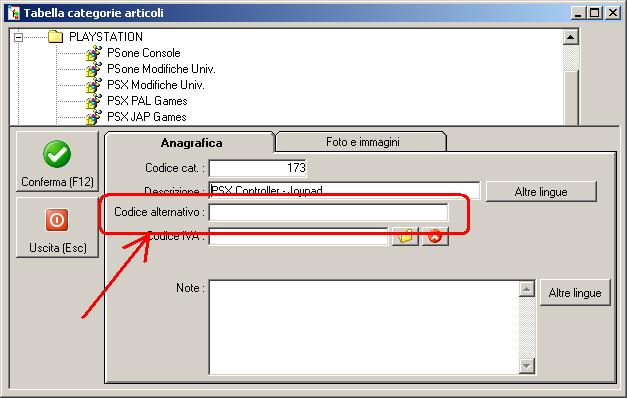
Task: Close the Tabella categorie articoli window
Action: pyautogui.click(x=613, y=13)
